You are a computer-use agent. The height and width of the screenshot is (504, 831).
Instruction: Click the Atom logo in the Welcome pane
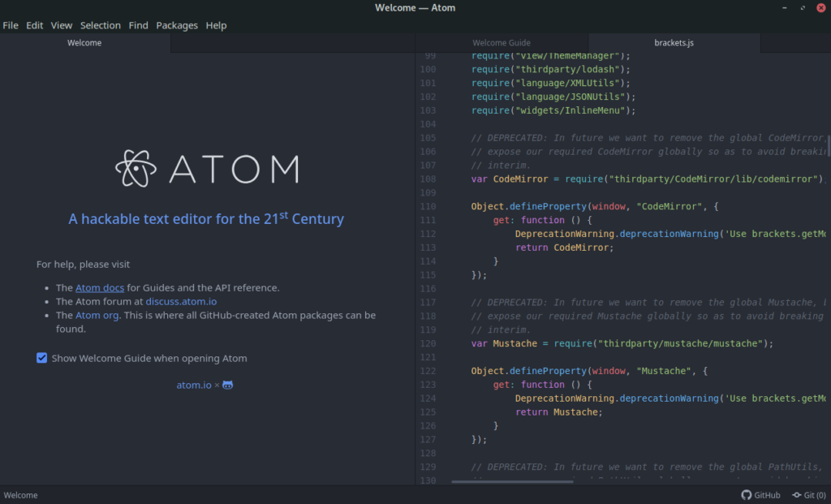[x=207, y=169]
